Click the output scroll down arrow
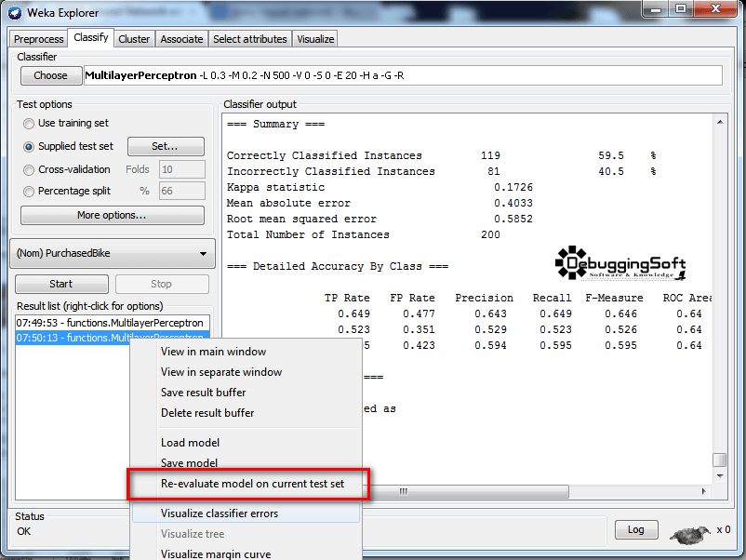Screen dimensions: 746x560 pos(720,475)
